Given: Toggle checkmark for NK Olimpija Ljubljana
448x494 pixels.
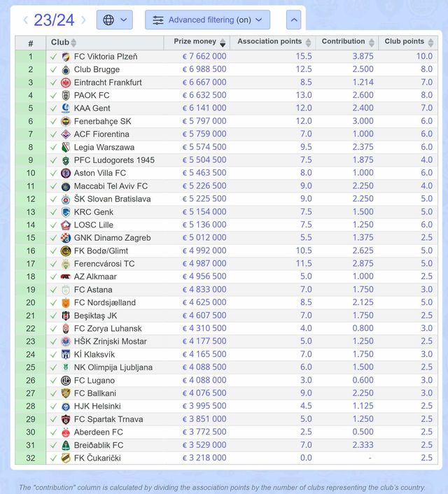Looking at the screenshot, I should (x=54, y=367).
